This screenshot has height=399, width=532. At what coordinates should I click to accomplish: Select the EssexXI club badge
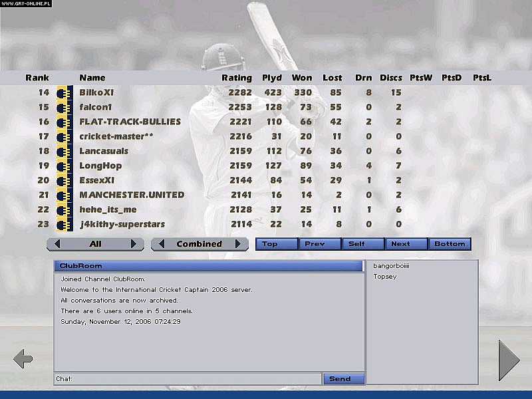[x=63, y=180]
